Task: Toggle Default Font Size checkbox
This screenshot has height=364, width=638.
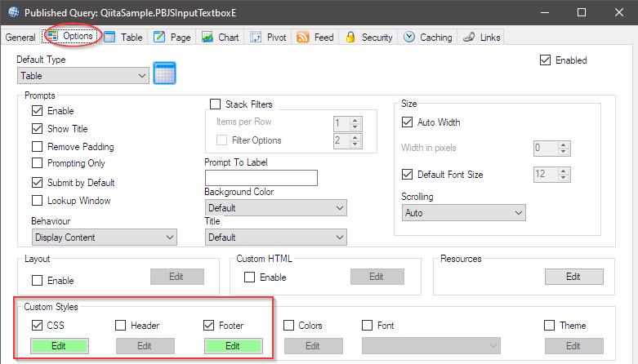Action: click(x=408, y=175)
